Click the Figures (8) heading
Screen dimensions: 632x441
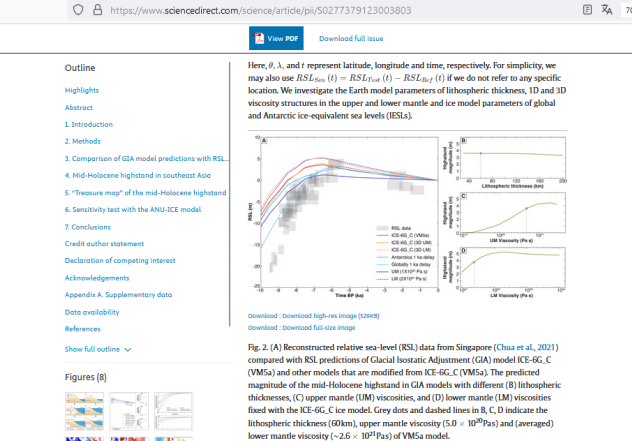pos(86,377)
